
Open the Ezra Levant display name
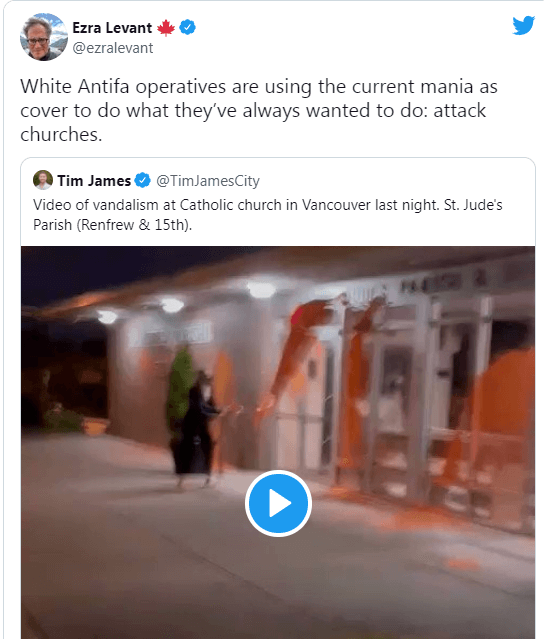[112, 28]
